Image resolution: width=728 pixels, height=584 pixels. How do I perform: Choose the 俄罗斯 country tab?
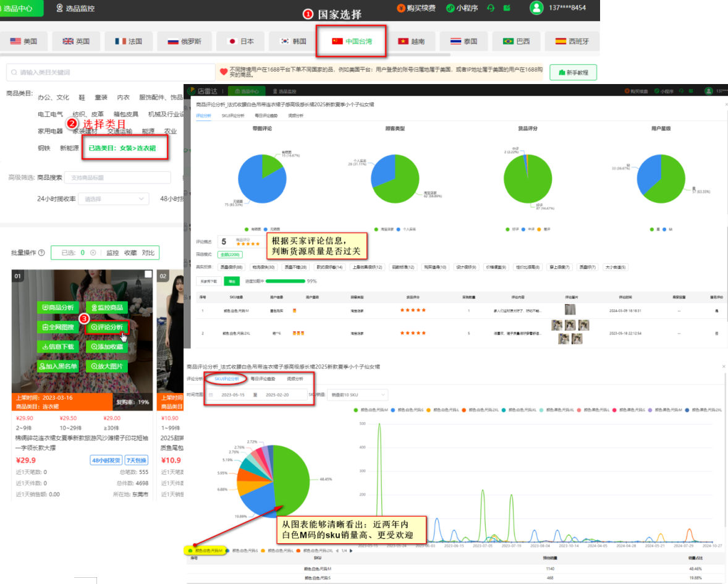coord(185,41)
